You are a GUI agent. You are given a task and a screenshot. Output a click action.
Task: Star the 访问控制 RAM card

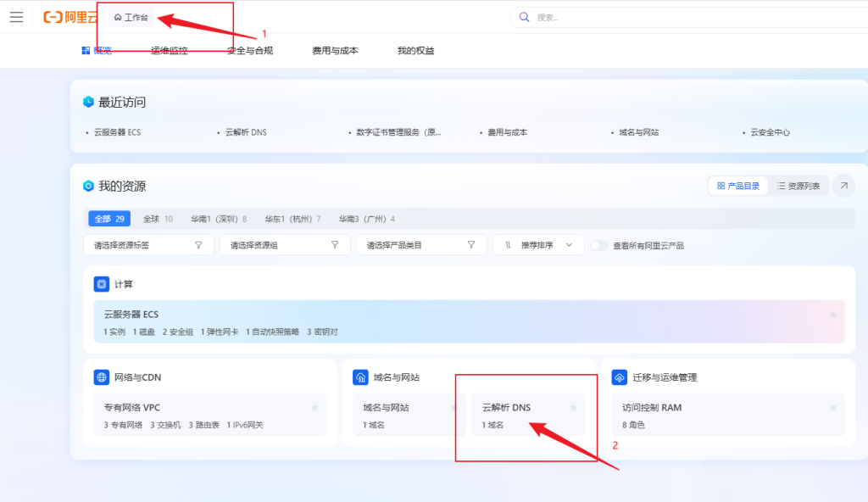[833, 408]
